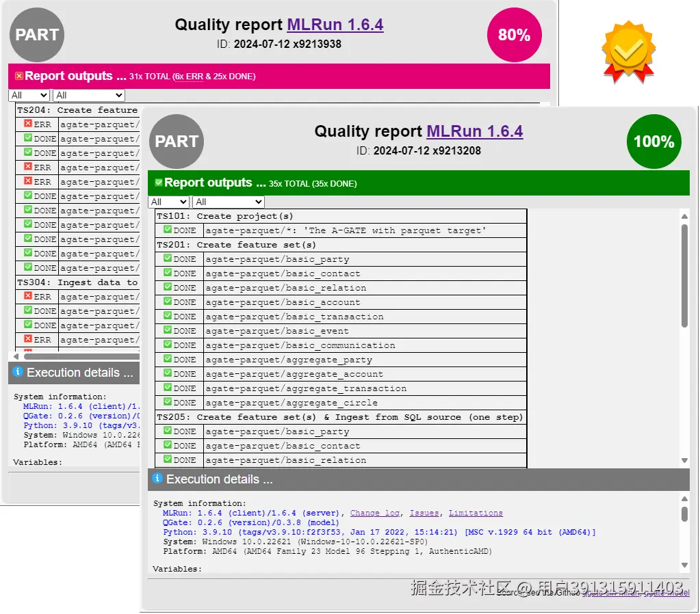The image size is (700, 614).
Task: Select the 'TS201: Create feature set(s)' heading
Action: pos(236,245)
